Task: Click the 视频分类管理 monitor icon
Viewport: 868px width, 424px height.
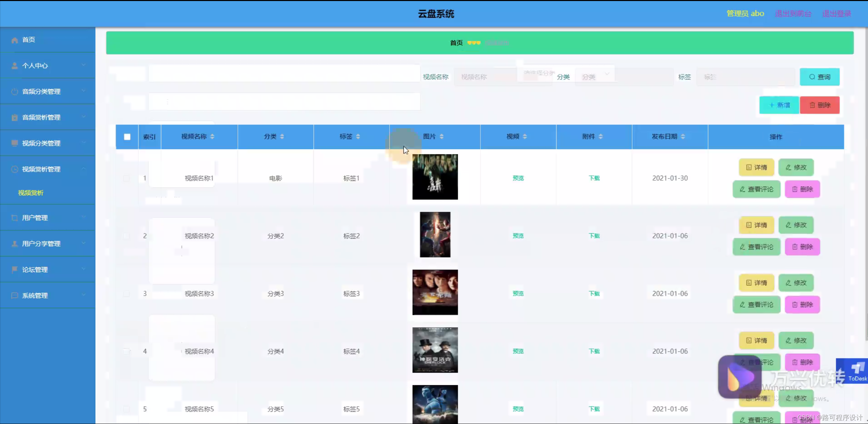Action: (x=15, y=143)
